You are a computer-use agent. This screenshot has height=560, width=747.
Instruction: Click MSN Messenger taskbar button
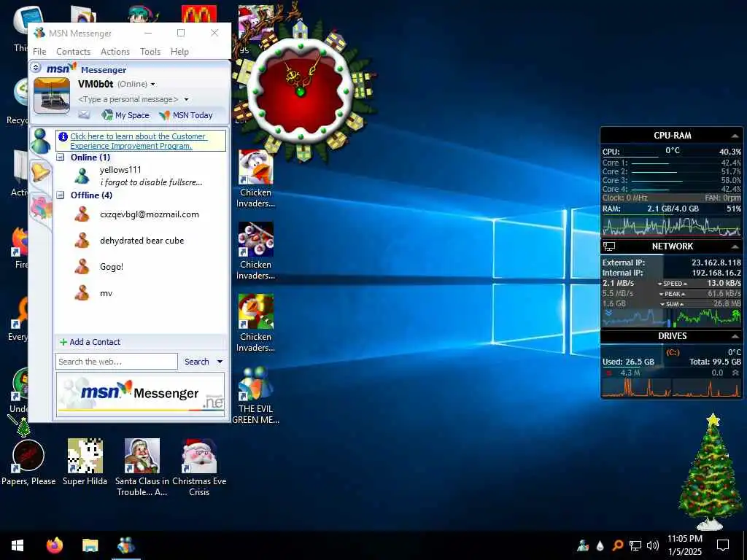(x=125, y=545)
